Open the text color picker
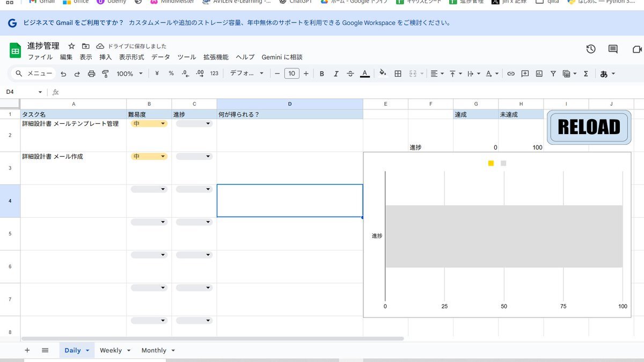The image size is (644, 362). coord(365,74)
